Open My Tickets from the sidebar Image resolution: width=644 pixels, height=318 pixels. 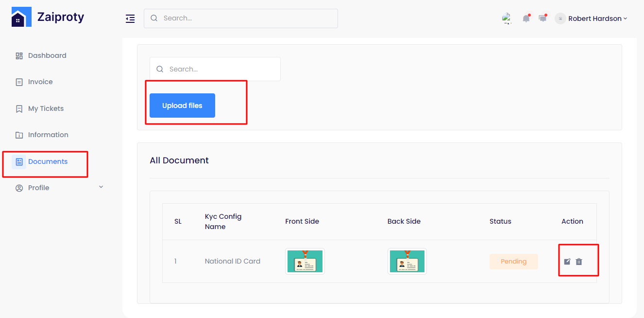tap(46, 108)
